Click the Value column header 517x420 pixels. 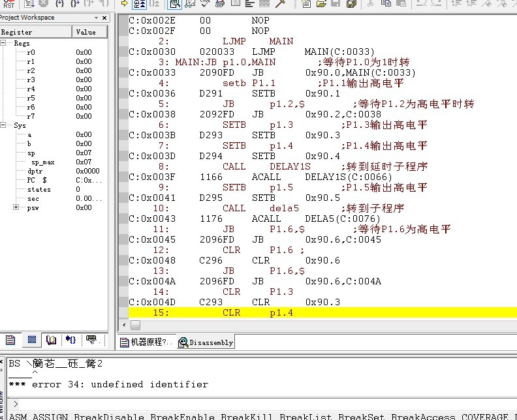coord(89,31)
